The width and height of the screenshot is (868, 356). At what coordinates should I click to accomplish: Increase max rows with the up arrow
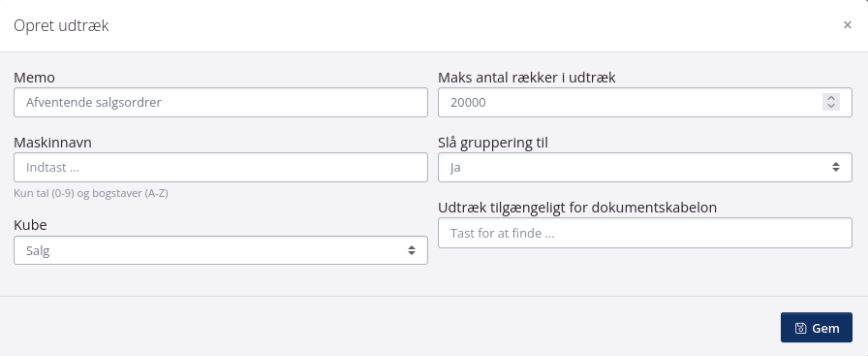click(831, 98)
